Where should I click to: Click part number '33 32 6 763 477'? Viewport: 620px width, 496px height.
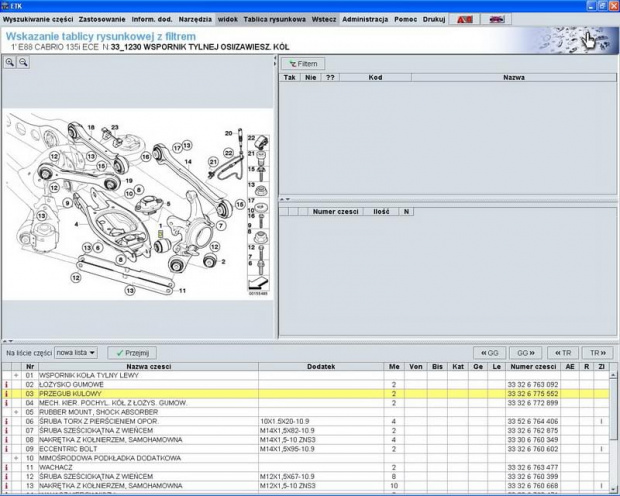(533, 468)
